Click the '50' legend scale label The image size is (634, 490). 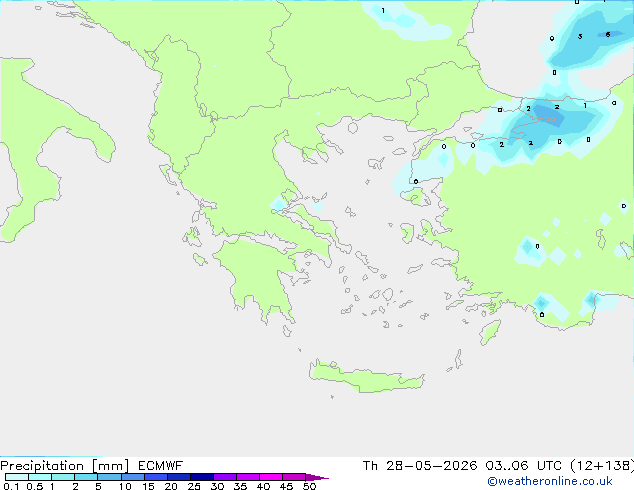309,486
